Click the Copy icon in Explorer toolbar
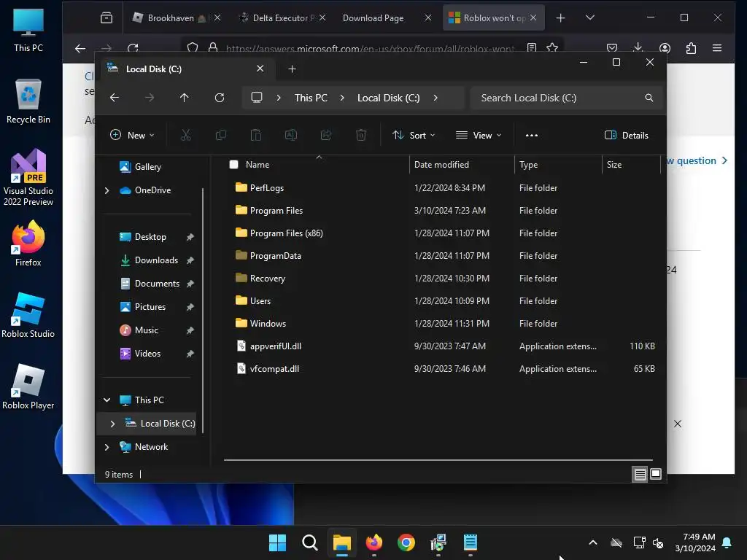The width and height of the screenshot is (747, 560). click(x=220, y=135)
